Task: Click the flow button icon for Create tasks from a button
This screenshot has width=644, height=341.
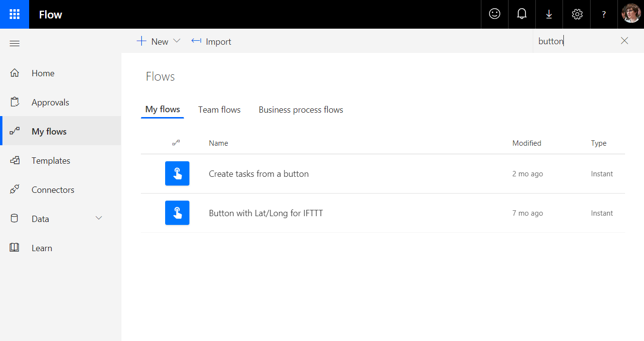Action: pos(177,173)
